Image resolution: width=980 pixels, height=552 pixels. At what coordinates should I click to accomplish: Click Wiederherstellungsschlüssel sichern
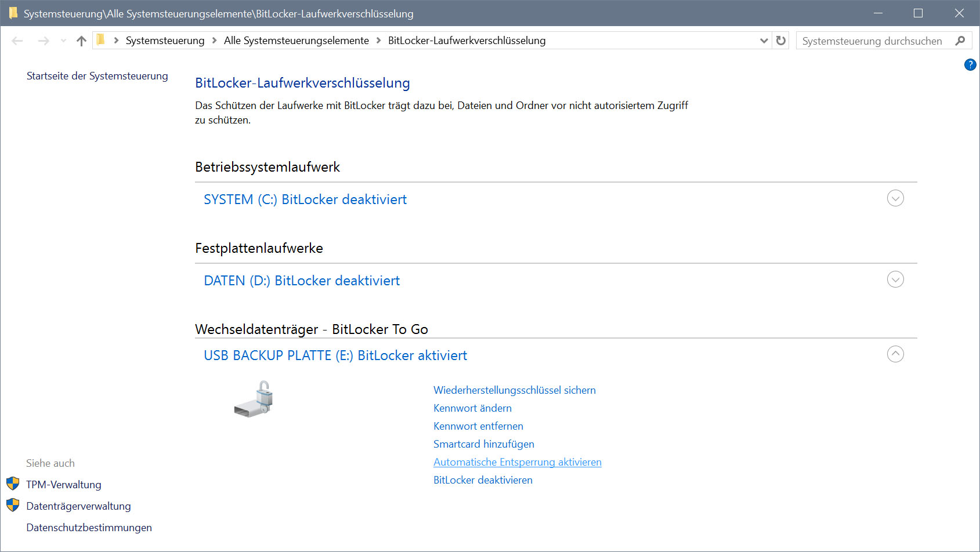pos(515,390)
